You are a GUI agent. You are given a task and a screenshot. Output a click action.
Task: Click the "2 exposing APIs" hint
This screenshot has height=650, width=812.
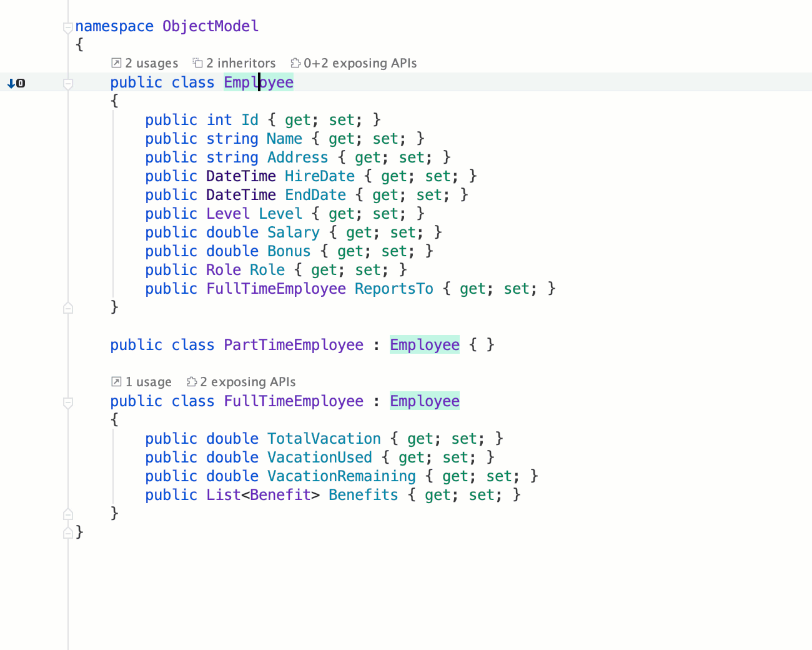point(248,381)
